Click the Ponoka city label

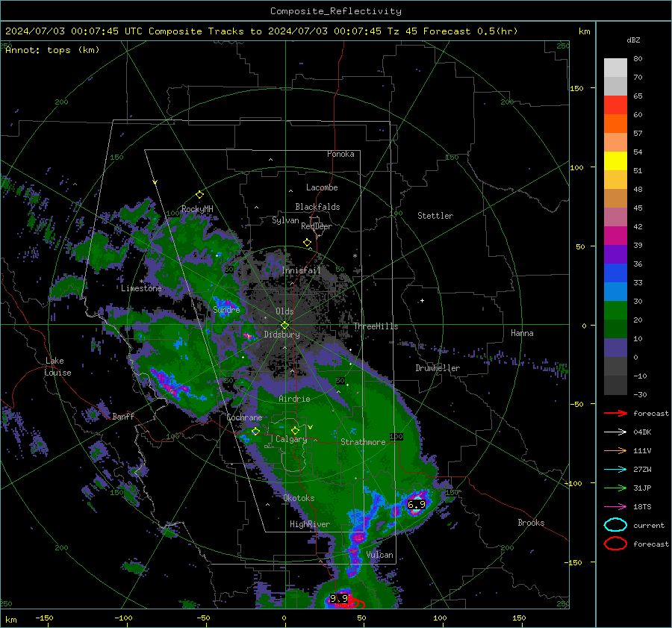tap(340, 154)
